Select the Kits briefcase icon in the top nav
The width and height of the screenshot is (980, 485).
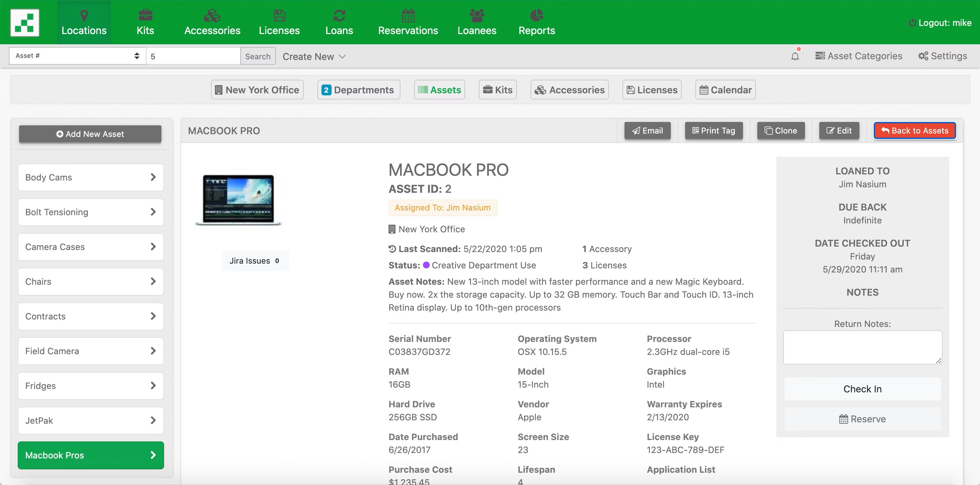point(145,17)
